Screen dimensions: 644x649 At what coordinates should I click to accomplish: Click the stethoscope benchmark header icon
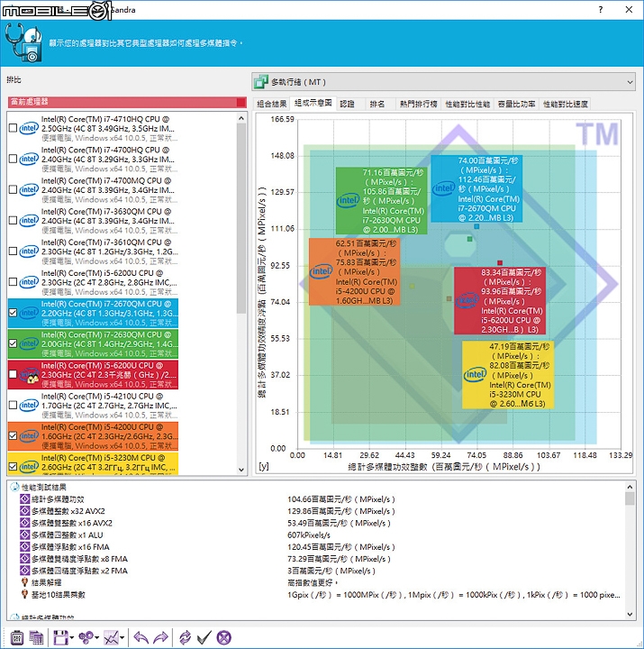tap(23, 42)
